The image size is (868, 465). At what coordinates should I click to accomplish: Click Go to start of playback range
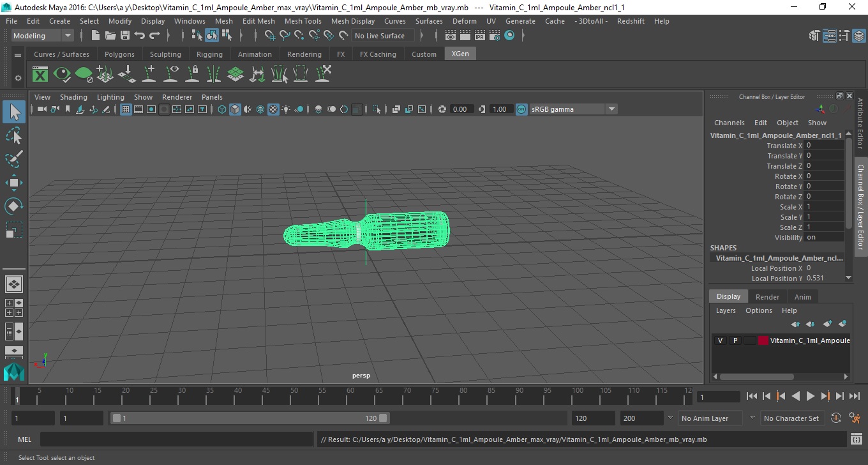[752, 396]
